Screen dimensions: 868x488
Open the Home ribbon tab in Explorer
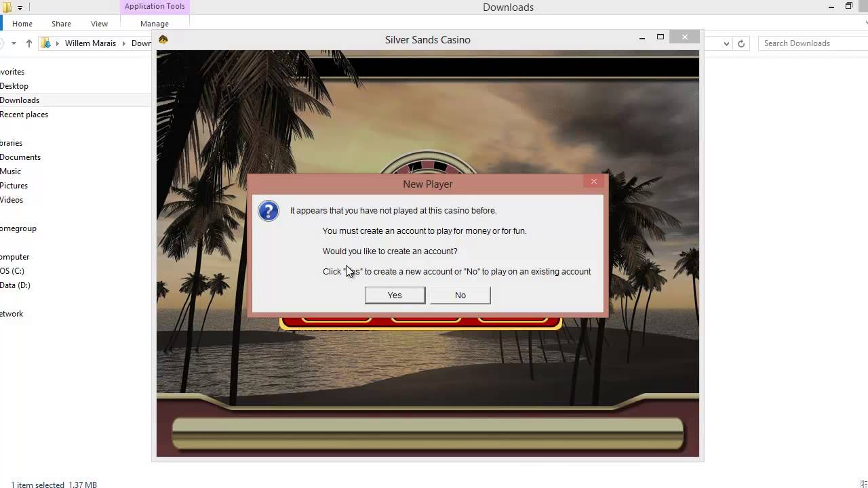[22, 24]
